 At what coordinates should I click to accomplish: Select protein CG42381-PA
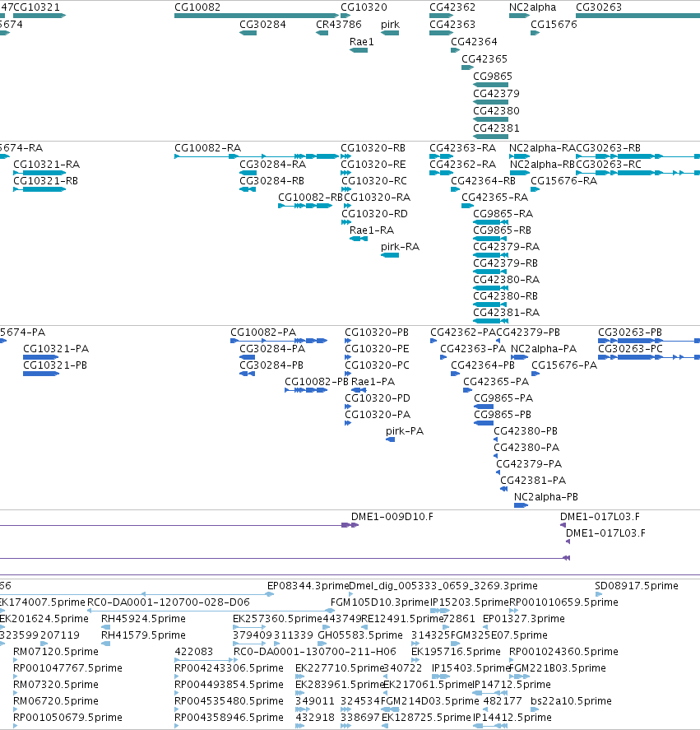[x=503, y=489]
